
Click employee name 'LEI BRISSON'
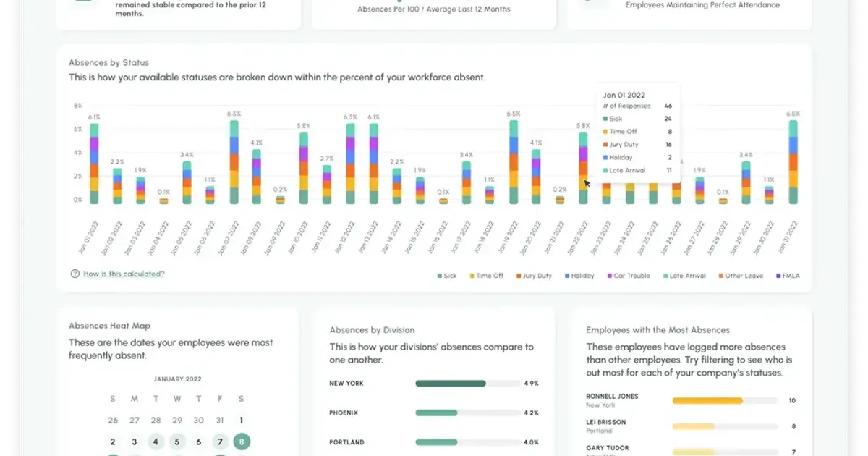pyautogui.click(x=606, y=422)
